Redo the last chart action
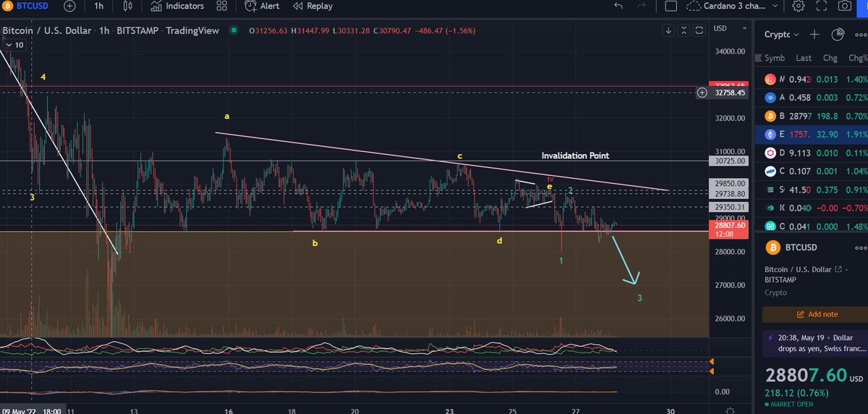 pos(643,6)
